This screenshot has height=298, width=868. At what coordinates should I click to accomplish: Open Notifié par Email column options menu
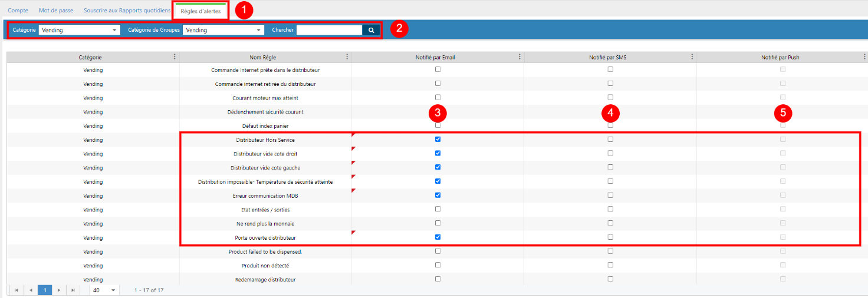[520, 57]
